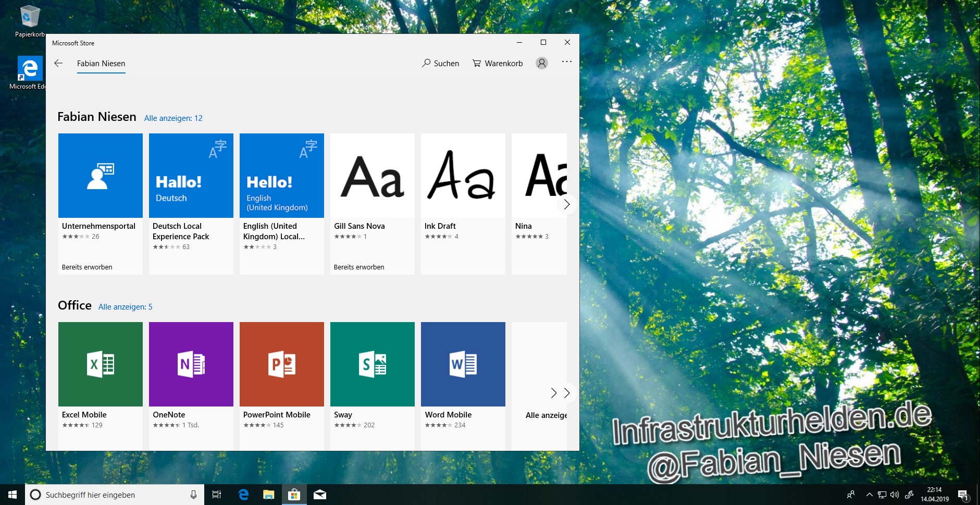
Task: Click the 'Alle anzeigen: 5' Office link
Action: [126, 307]
